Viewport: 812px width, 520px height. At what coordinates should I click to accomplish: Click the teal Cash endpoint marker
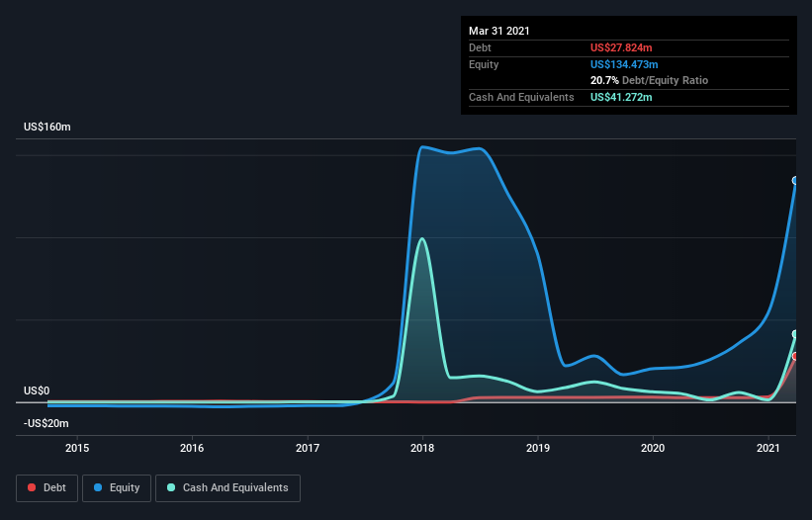tap(794, 334)
